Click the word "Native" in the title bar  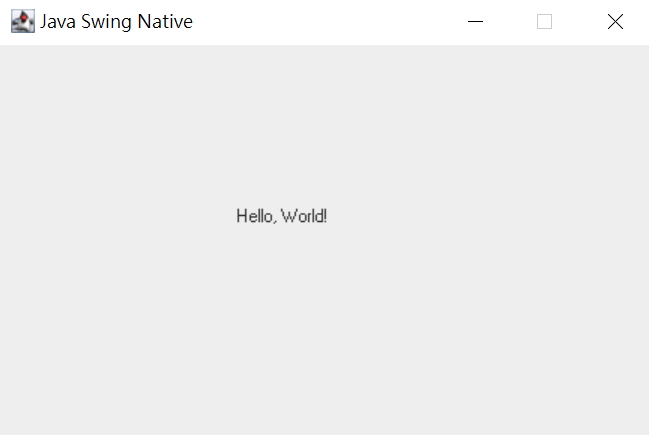click(x=165, y=22)
